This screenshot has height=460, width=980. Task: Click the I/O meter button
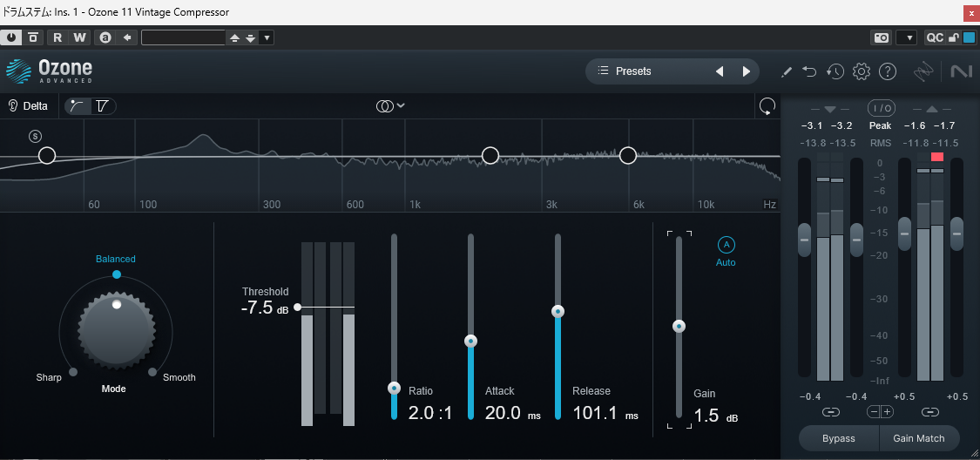click(x=882, y=108)
